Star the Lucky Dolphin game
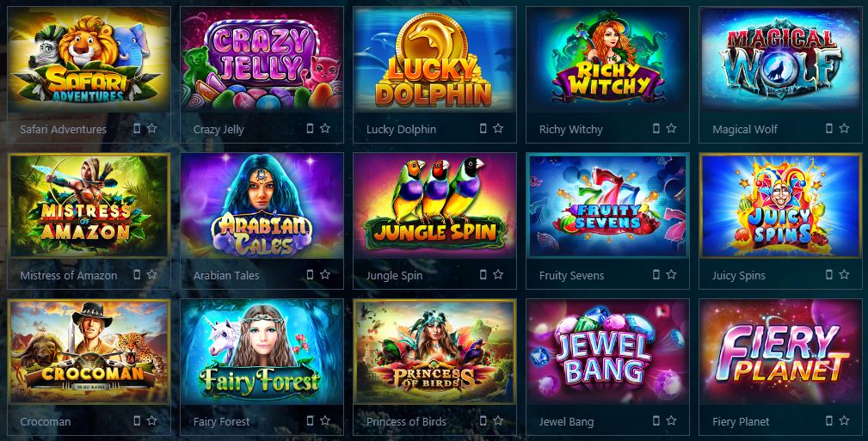This screenshot has height=441, width=868. point(498,128)
